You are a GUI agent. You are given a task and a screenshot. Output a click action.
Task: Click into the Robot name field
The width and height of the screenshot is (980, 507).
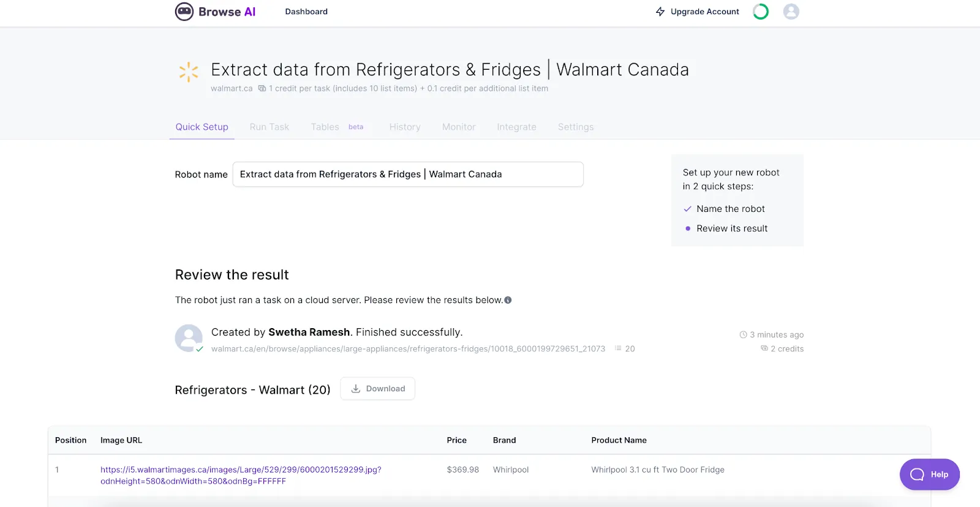[x=408, y=175]
